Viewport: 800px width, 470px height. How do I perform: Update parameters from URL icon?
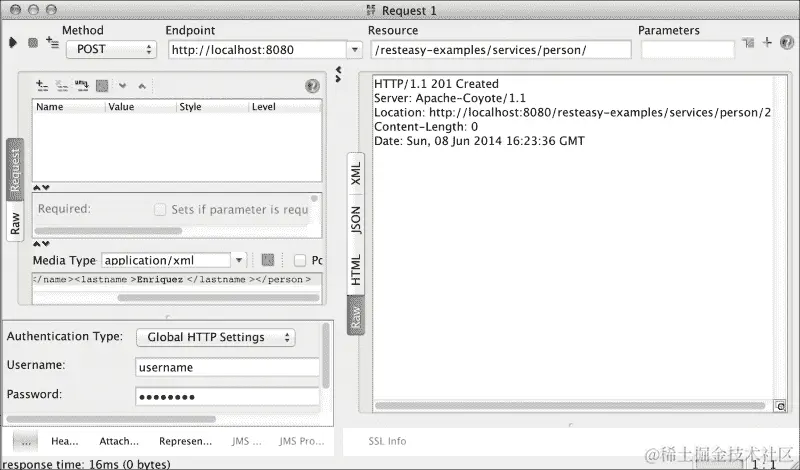82,85
